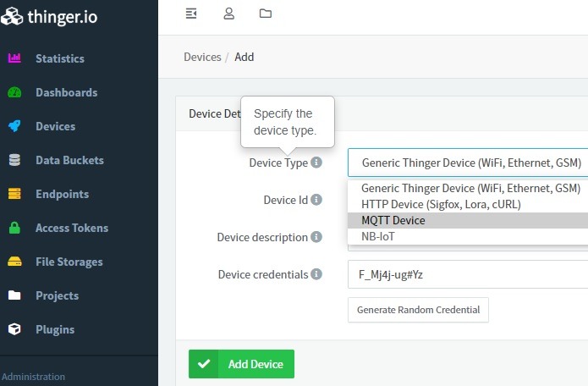Click the Add breadcrumb text
Viewport: 588px width, 386px height.
[x=245, y=57]
